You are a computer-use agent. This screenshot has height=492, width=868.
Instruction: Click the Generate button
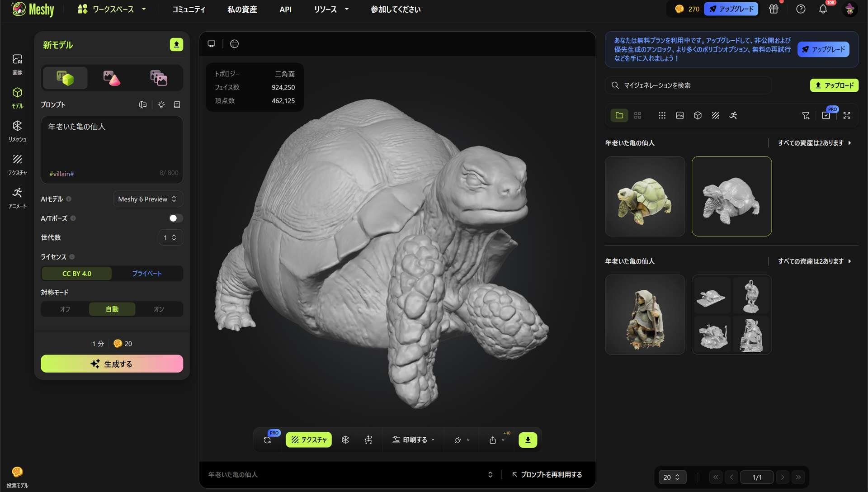[112, 364]
